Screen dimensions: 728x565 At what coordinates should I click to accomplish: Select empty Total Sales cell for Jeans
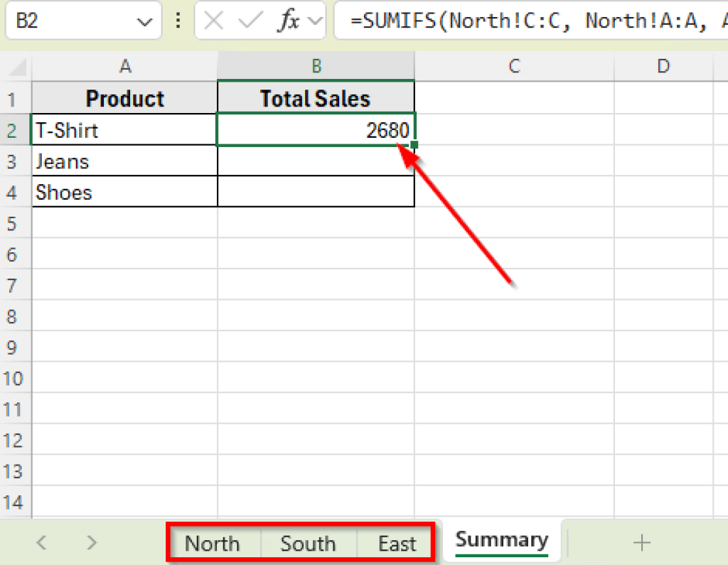click(x=316, y=161)
